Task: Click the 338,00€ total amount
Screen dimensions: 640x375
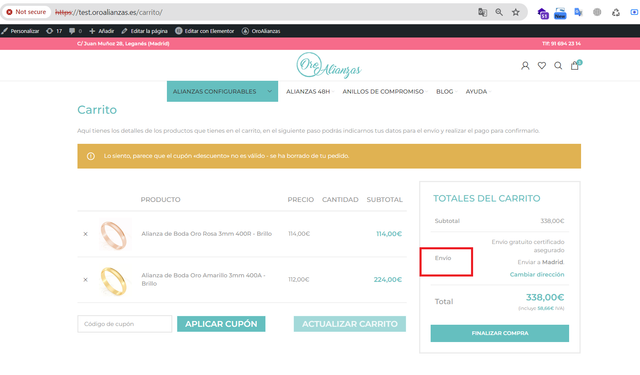Action: pyautogui.click(x=545, y=297)
